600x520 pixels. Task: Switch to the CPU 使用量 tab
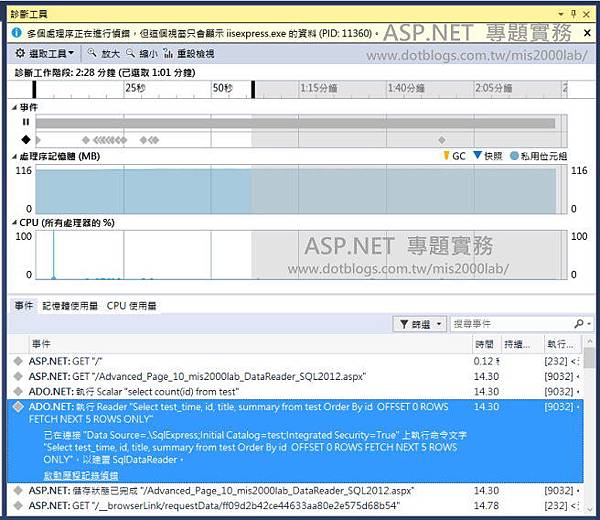132,306
